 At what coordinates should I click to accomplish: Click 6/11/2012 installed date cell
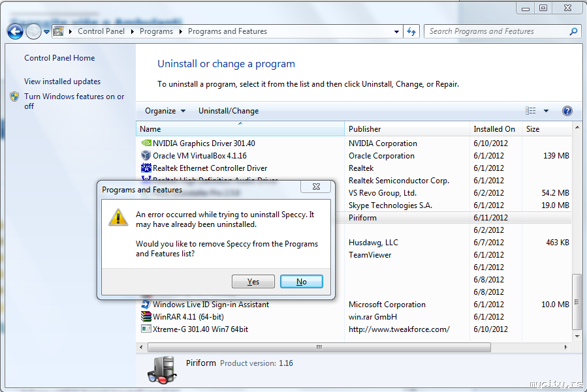490,218
